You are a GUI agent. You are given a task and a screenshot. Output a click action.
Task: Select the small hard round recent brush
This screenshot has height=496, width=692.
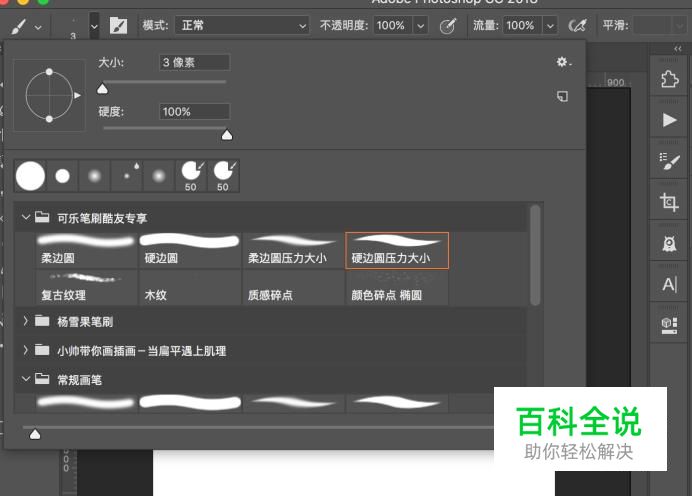pos(62,176)
